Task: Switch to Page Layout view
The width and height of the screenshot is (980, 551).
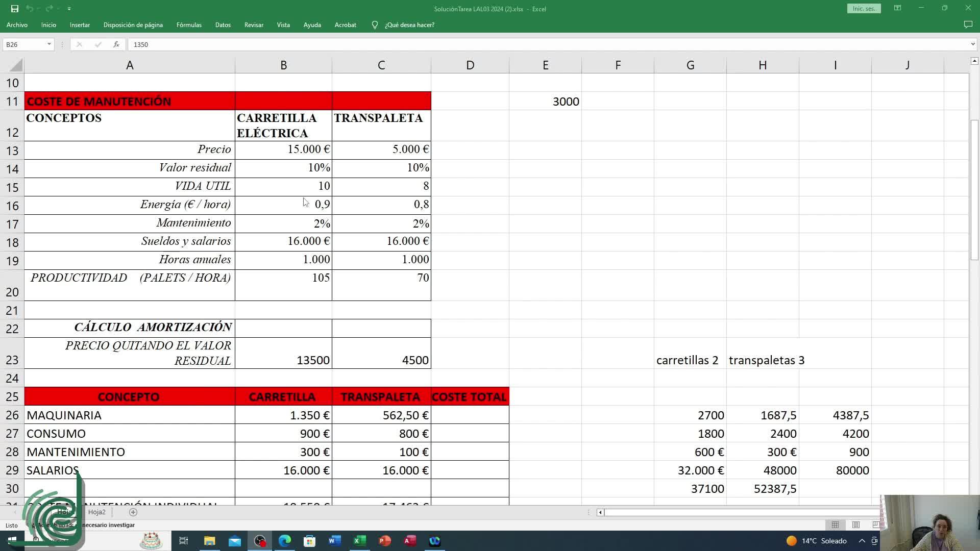Action: tap(856, 525)
